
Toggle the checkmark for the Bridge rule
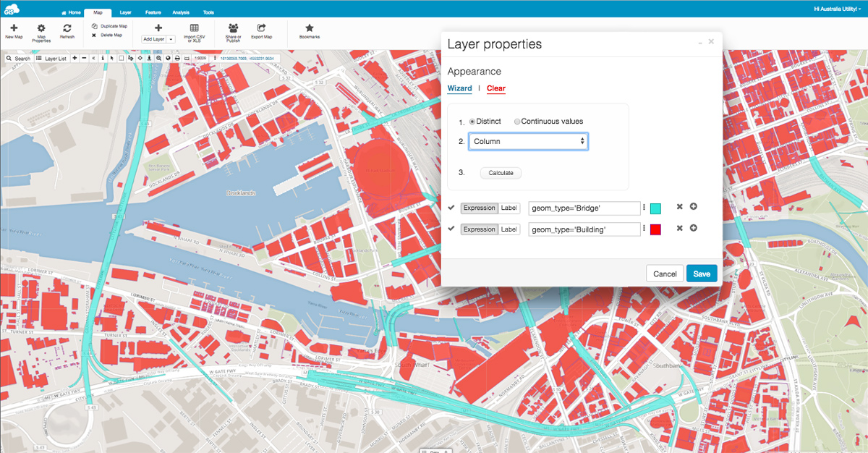451,208
